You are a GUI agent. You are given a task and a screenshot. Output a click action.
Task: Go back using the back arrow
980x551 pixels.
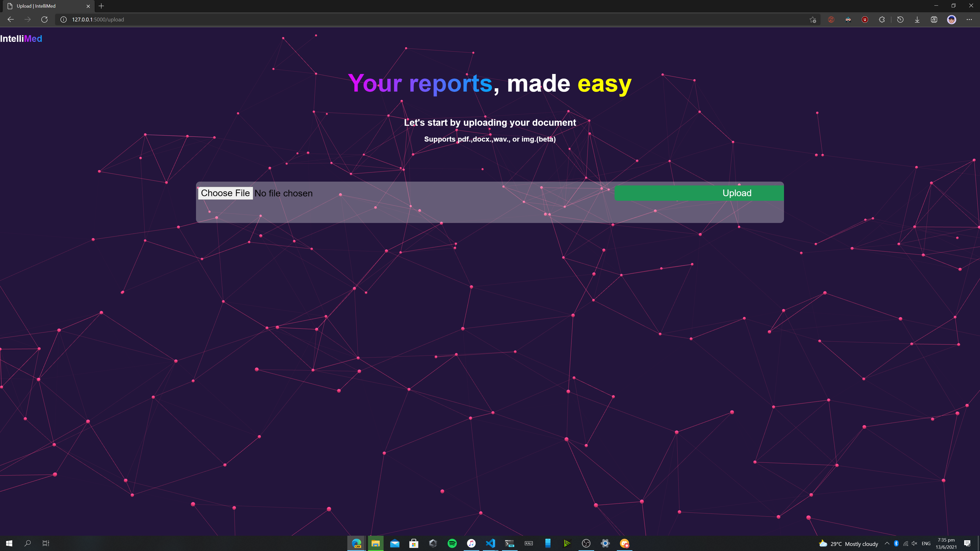pyautogui.click(x=11, y=19)
